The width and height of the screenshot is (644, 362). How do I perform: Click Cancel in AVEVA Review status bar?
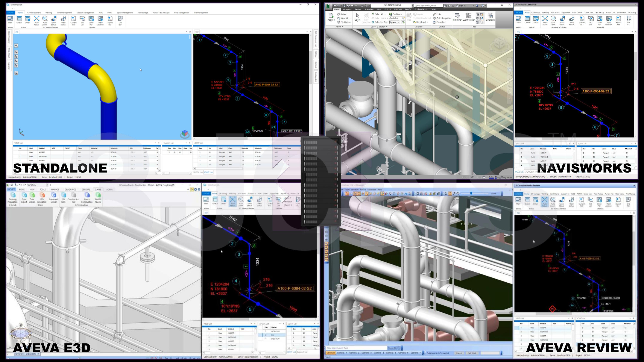click(459, 353)
